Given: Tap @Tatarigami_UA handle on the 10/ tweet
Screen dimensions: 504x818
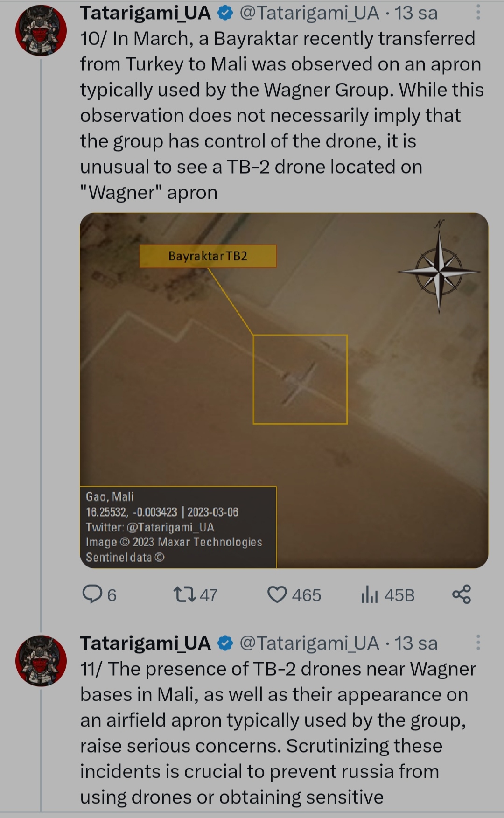Looking at the screenshot, I should click(x=309, y=14).
